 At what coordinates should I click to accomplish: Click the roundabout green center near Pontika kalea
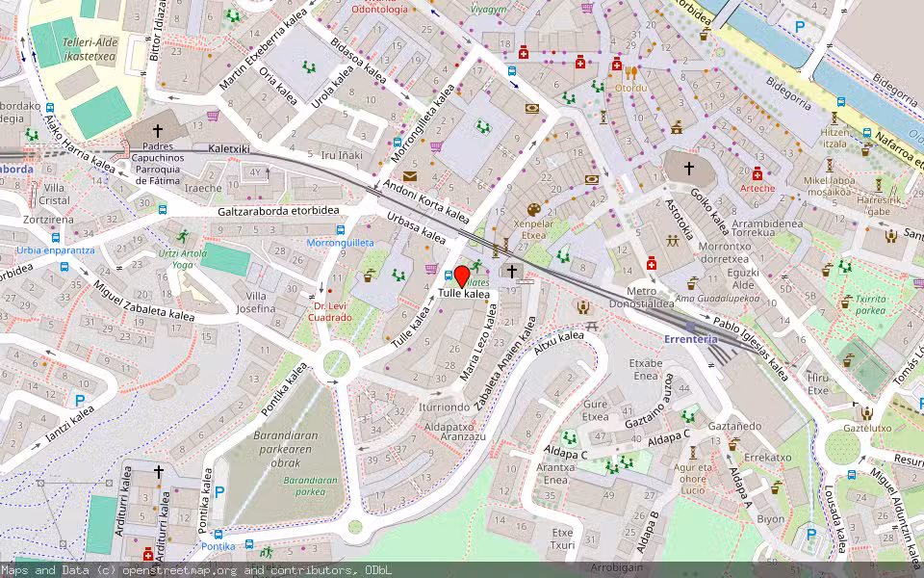337,363
